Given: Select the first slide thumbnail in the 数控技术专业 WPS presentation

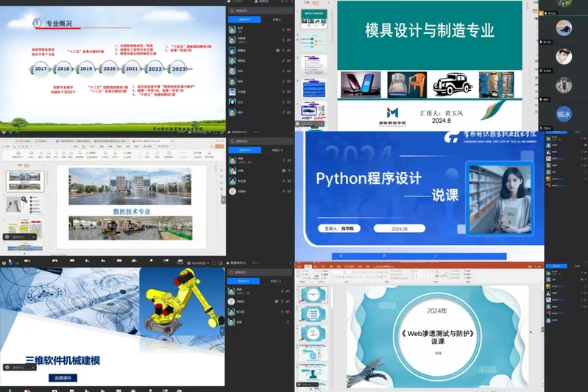Looking at the screenshot, I should (25, 181).
